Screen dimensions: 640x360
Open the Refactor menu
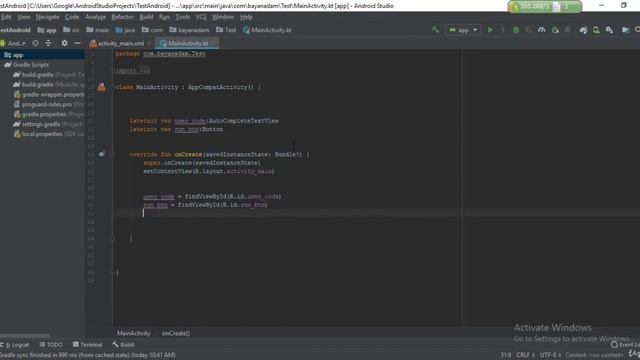point(122,17)
